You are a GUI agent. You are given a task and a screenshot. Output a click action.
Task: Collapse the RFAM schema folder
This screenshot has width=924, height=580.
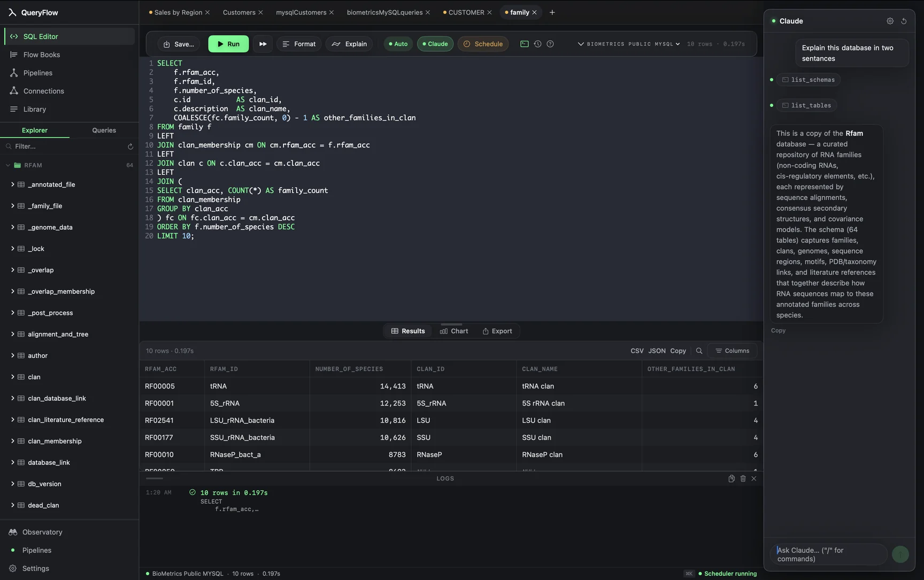pyautogui.click(x=8, y=165)
